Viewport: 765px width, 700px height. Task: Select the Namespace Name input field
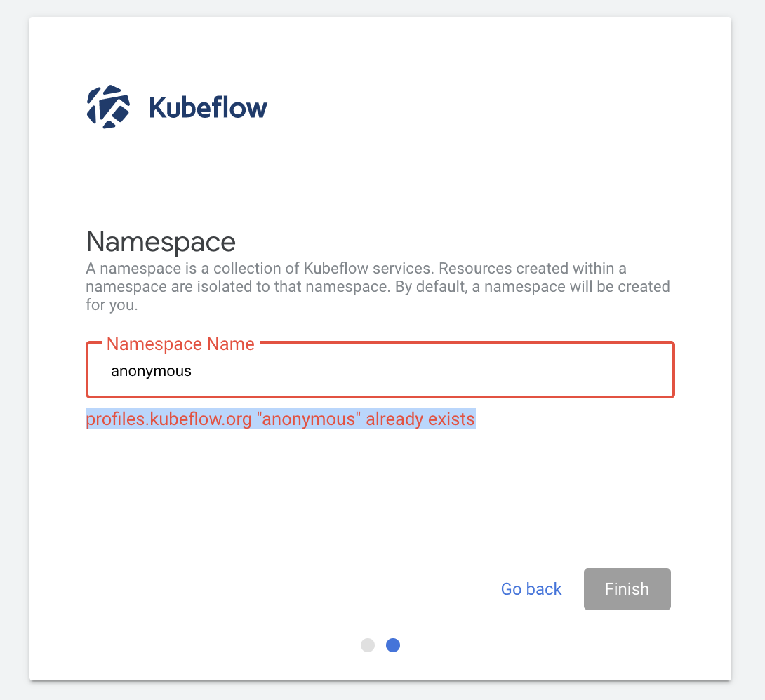[379, 370]
